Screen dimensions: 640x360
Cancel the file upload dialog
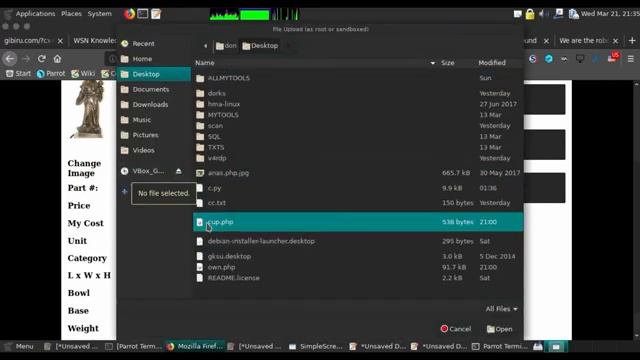[x=456, y=329]
